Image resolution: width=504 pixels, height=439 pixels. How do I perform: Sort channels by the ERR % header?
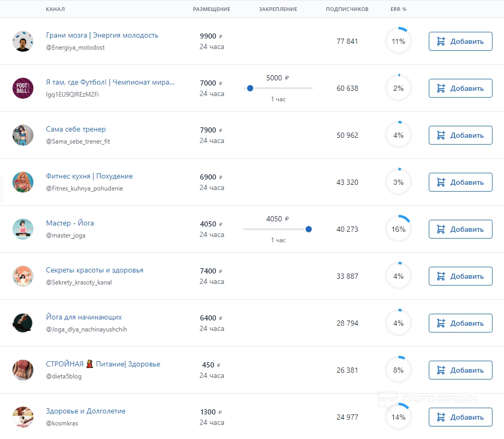[398, 9]
